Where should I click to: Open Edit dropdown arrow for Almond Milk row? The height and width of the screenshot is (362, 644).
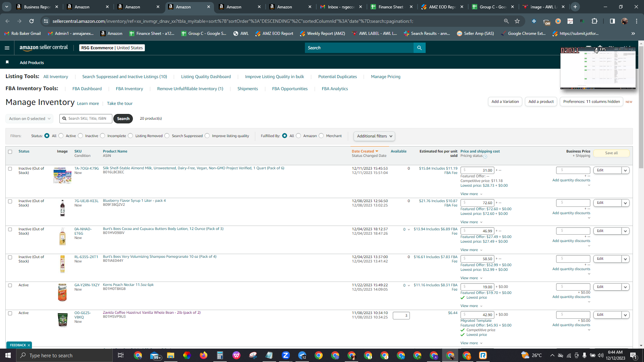[625, 170]
